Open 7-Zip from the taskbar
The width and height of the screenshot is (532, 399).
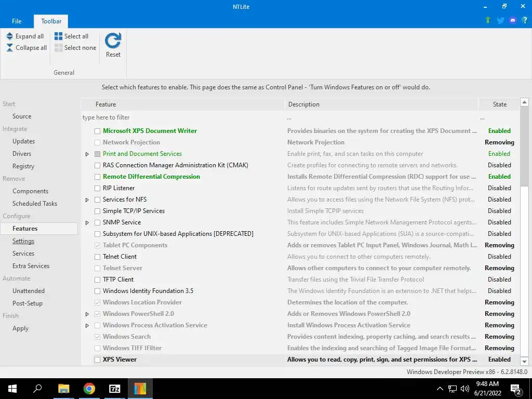click(x=115, y=389)
